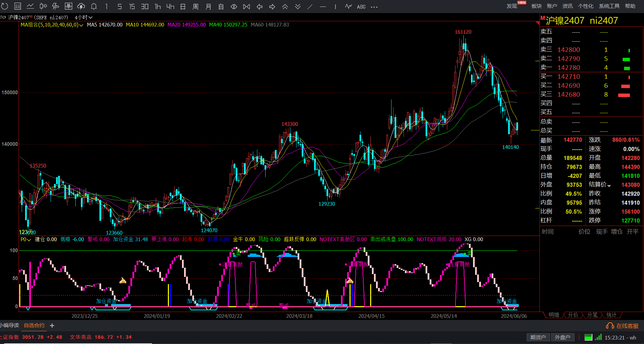Switch to the time-sharing line chart icon

pos(30,6)
